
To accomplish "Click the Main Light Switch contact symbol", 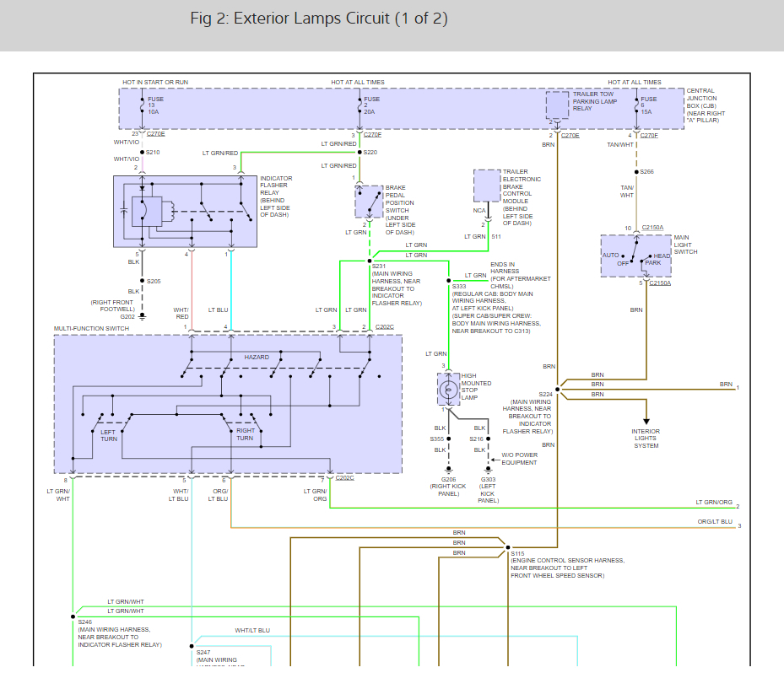I will [x=636, y=256].
